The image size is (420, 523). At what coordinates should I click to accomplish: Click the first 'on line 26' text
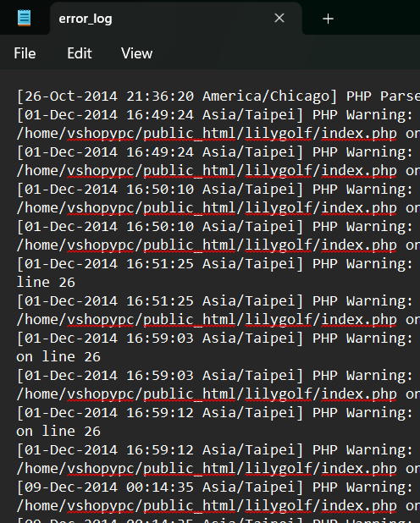click(x=58, y=357)
